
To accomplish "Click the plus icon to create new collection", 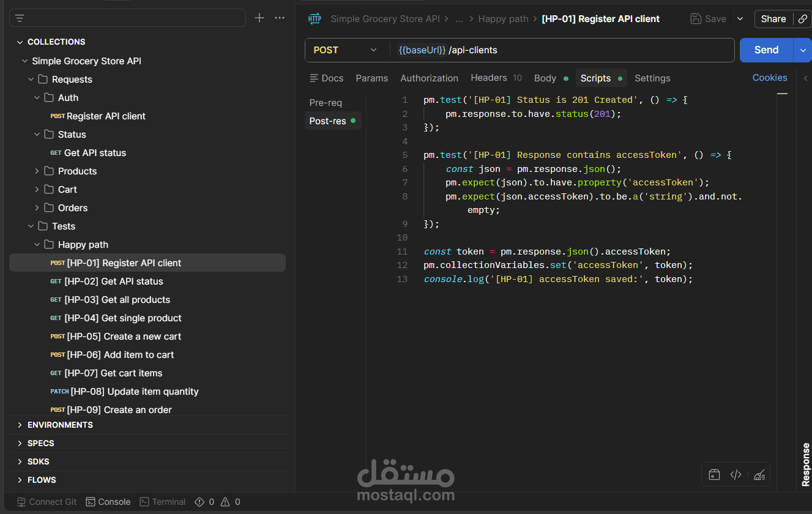I will (259, 18).
